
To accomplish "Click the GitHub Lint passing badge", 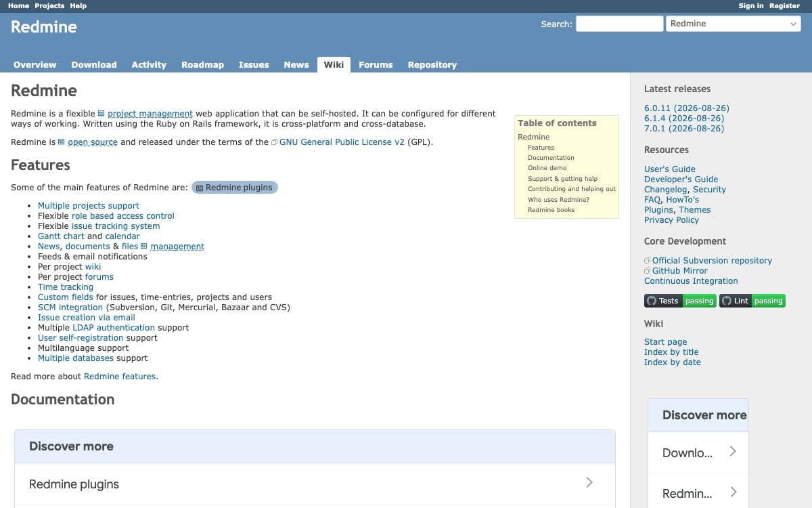I will [x=752, y=301].
